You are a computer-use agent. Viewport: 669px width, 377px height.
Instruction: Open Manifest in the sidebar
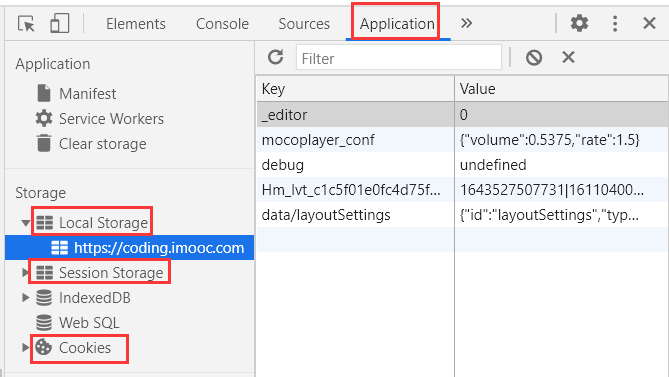click(87, 93)
